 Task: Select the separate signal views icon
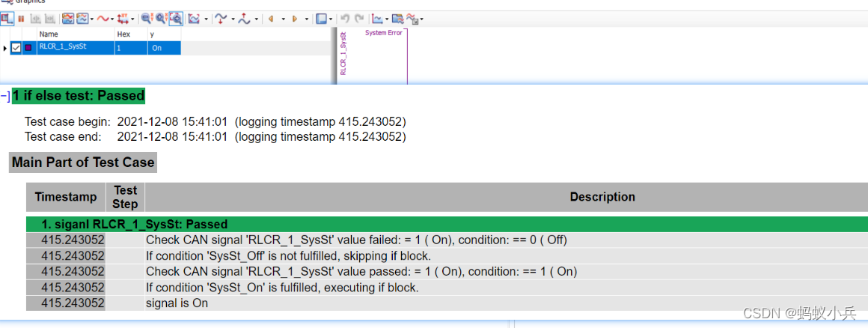pos(68,19)
